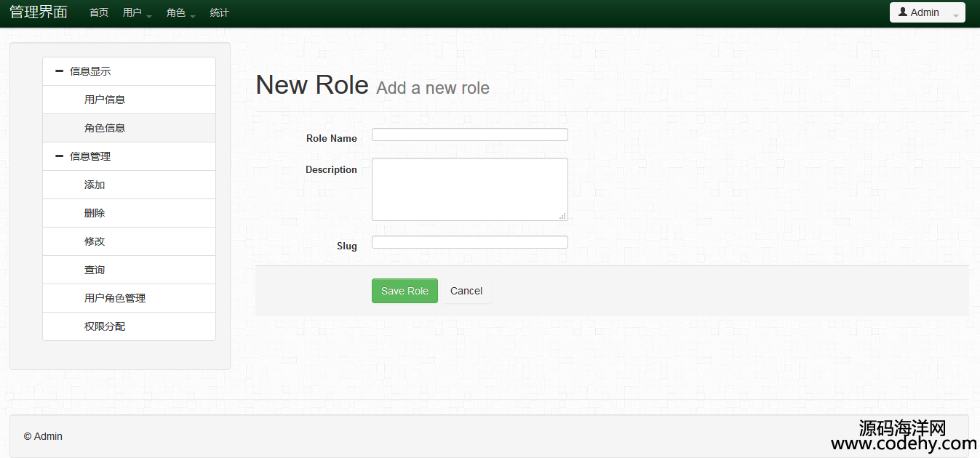Screen dimensions: 980x458
Task: Collapse the 信息管理 section via its minus icon
Action: [60, 156]
